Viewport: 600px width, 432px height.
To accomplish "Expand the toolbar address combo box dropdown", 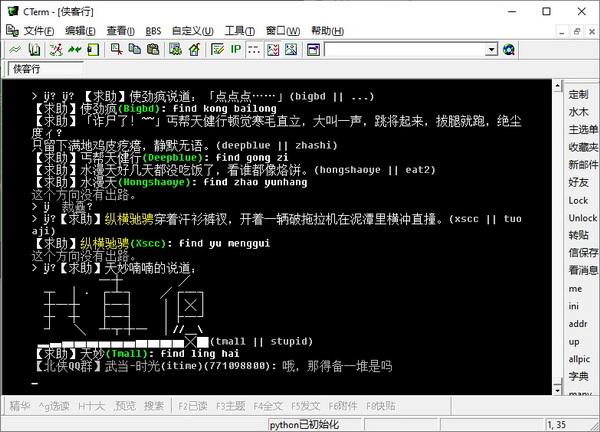I will (491, 49).
